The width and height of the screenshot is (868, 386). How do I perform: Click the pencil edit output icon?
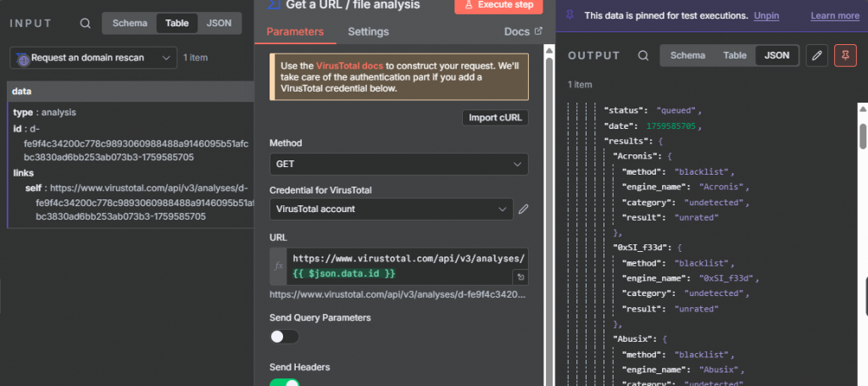[816, 55]
